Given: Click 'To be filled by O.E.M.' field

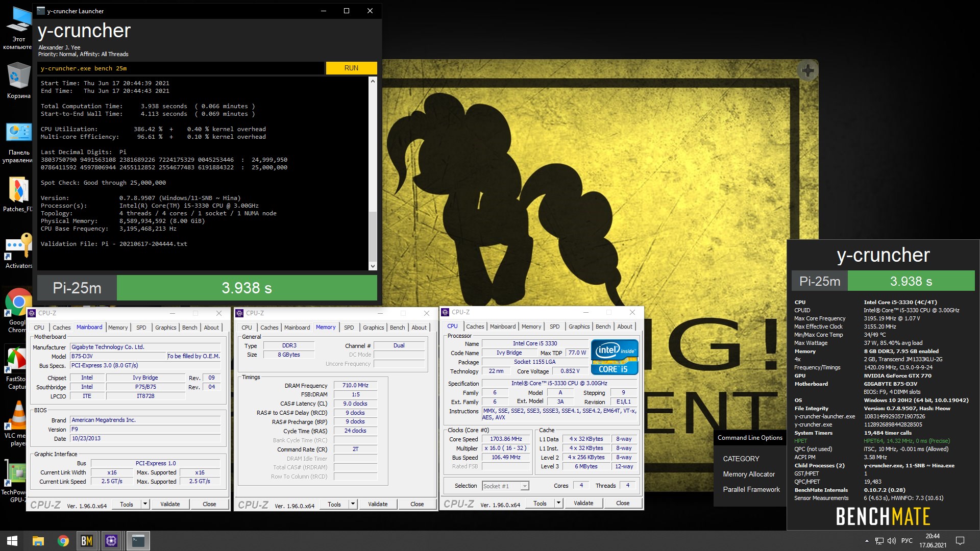Looking at the screenshot, I should tap(193, 356).
